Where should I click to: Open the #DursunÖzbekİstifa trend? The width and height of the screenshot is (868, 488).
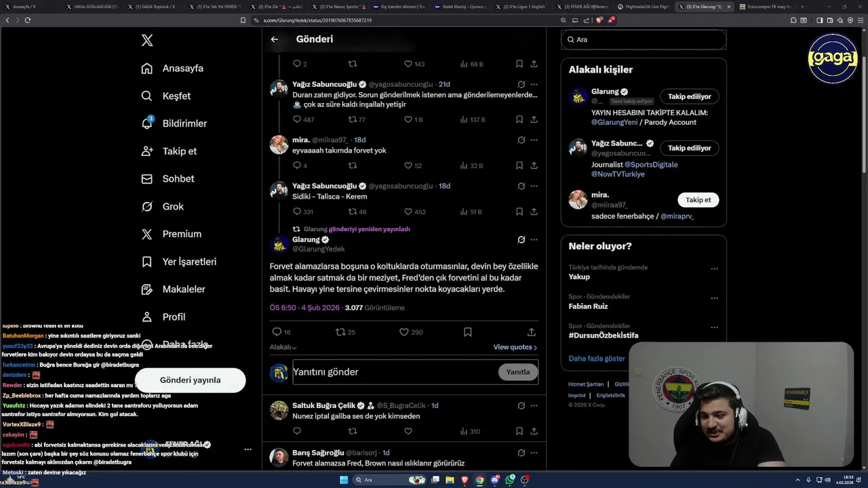604,335
